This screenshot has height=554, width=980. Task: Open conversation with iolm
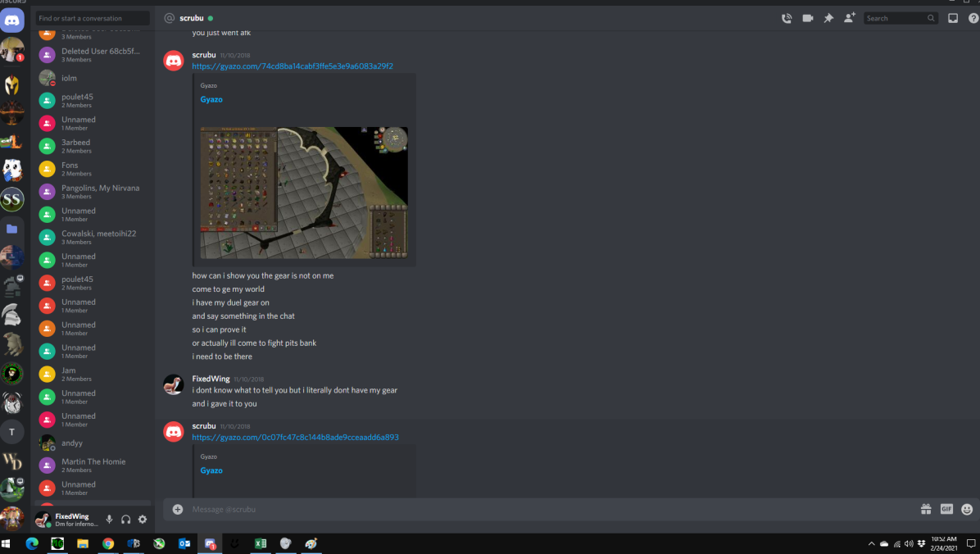93,78
